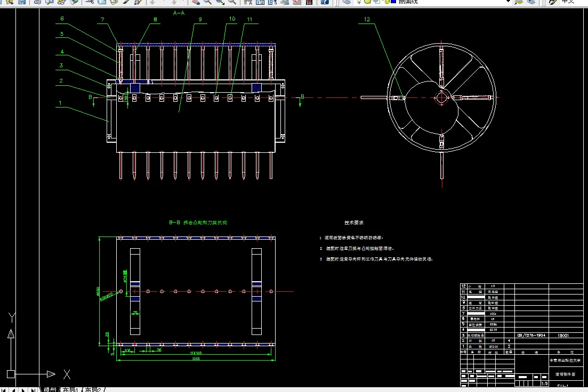Open the Layer Properties Manager icon
This screenshot has height=392, width=588.
[x=347, y=2]
